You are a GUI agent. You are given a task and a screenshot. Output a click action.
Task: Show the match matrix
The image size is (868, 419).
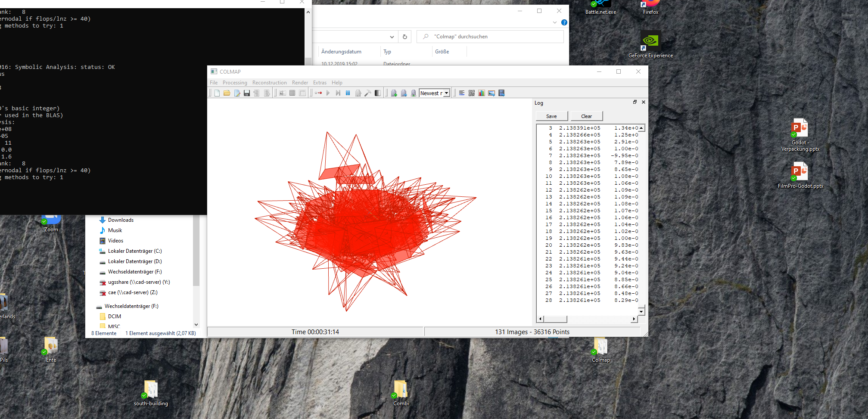(472, 93)
